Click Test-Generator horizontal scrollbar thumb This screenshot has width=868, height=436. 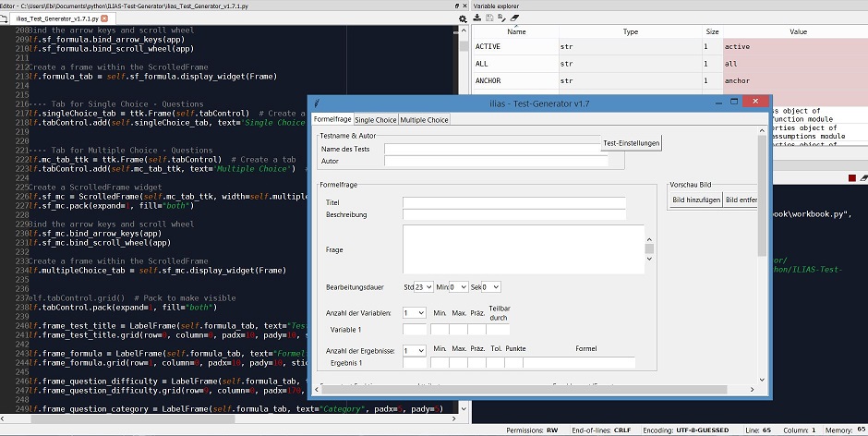[x=524, y=390]
